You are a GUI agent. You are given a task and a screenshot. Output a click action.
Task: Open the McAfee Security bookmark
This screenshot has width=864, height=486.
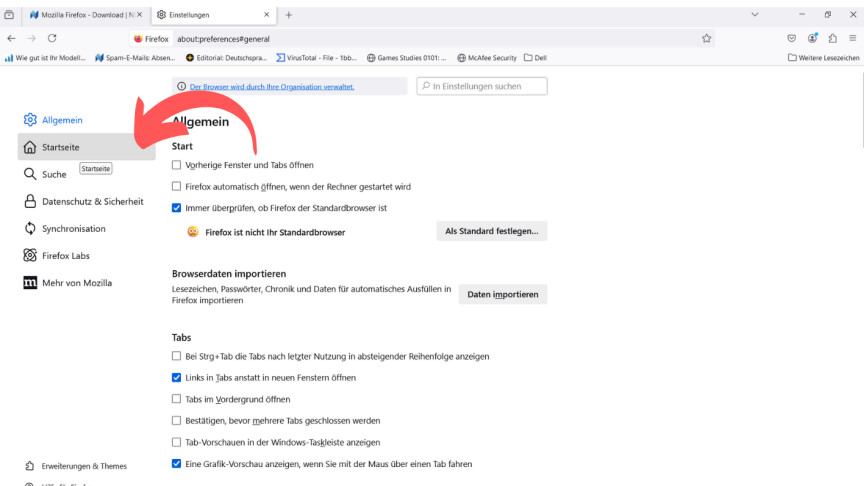tap(487, 58)
